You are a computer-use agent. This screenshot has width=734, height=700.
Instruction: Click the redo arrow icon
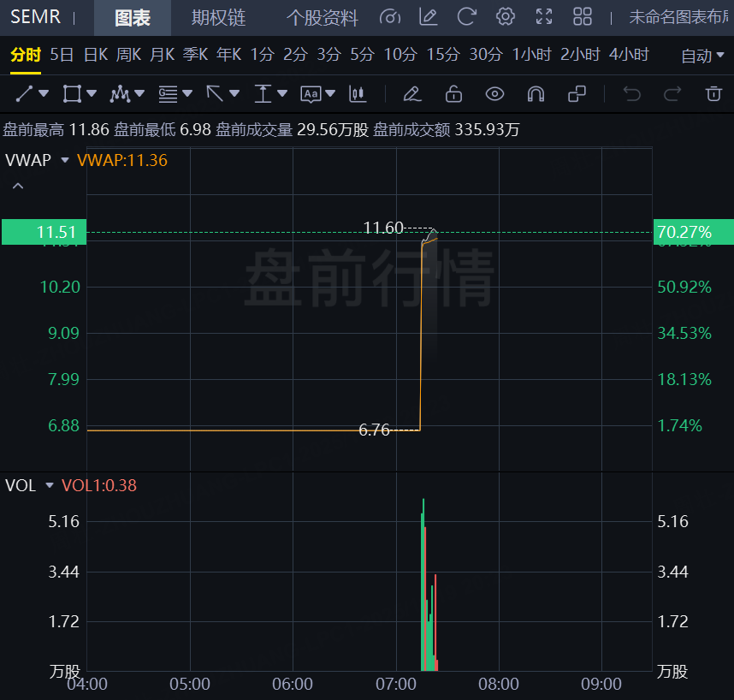(672, 93)
